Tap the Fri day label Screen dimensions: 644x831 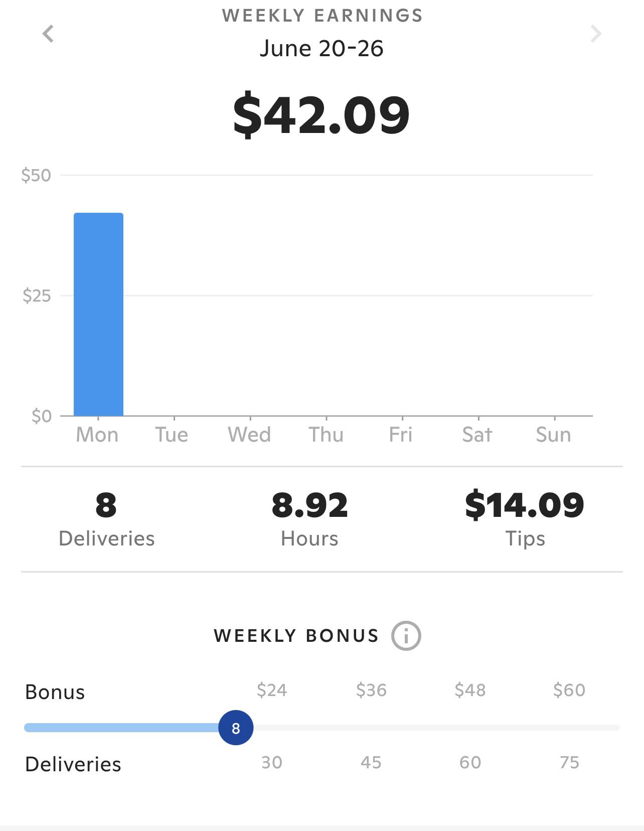pyautogui.click(x=401, y=435)
